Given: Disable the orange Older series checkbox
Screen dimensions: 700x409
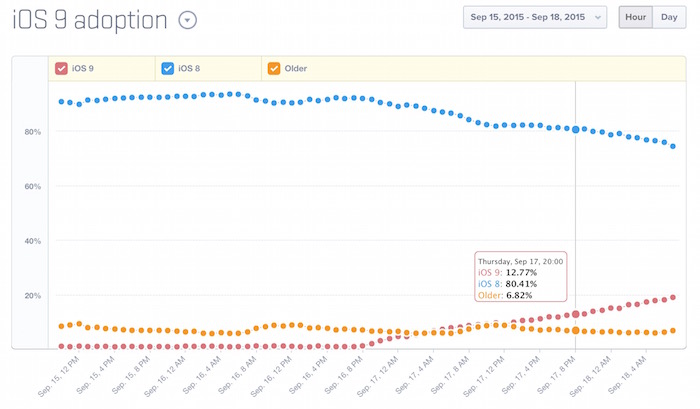Looking at the screenshot, I should tap(273, 69).
